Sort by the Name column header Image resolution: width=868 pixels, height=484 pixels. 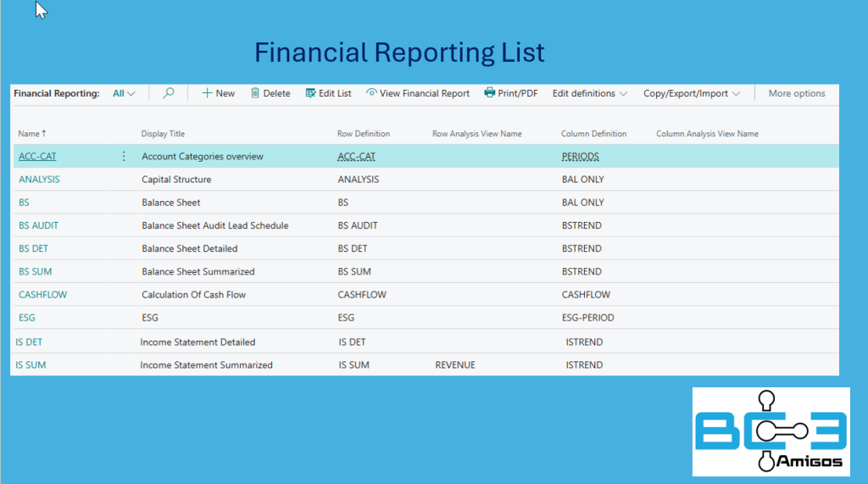[x=32, y=134]
